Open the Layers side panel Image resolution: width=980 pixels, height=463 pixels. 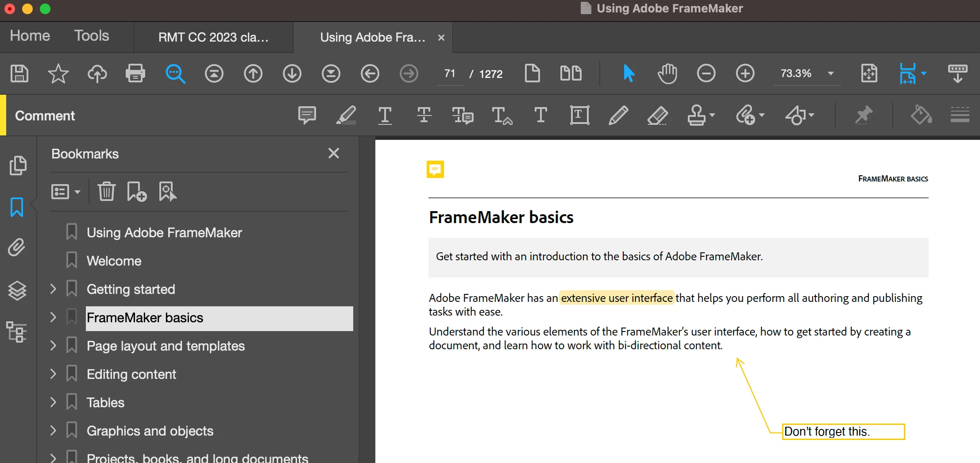pyautogui.click(x=17, y=291)
